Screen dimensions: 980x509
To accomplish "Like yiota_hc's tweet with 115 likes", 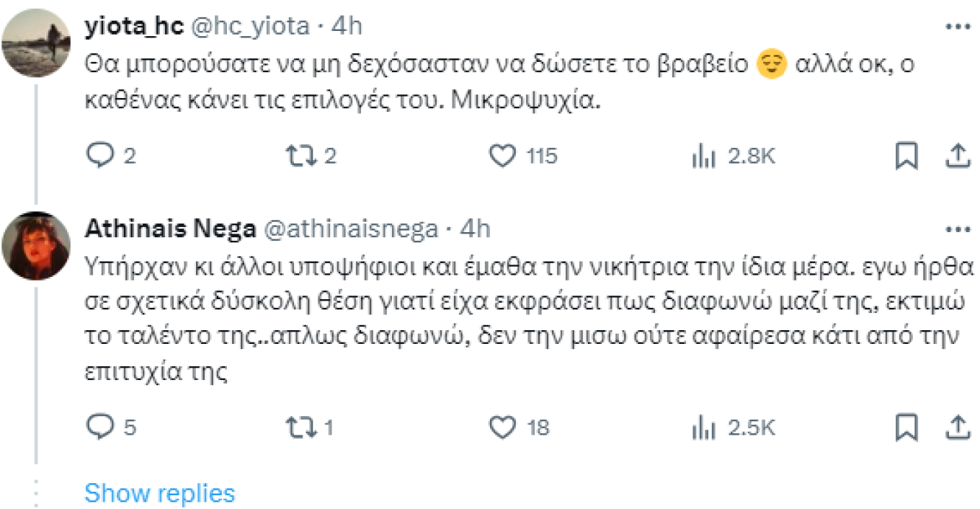I will (503, 156).
